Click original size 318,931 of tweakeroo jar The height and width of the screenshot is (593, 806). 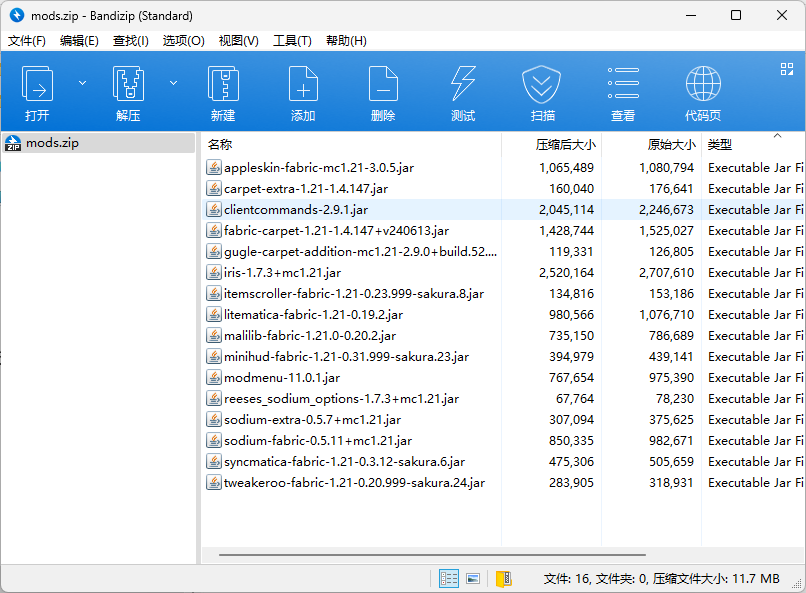click(671, 483)
